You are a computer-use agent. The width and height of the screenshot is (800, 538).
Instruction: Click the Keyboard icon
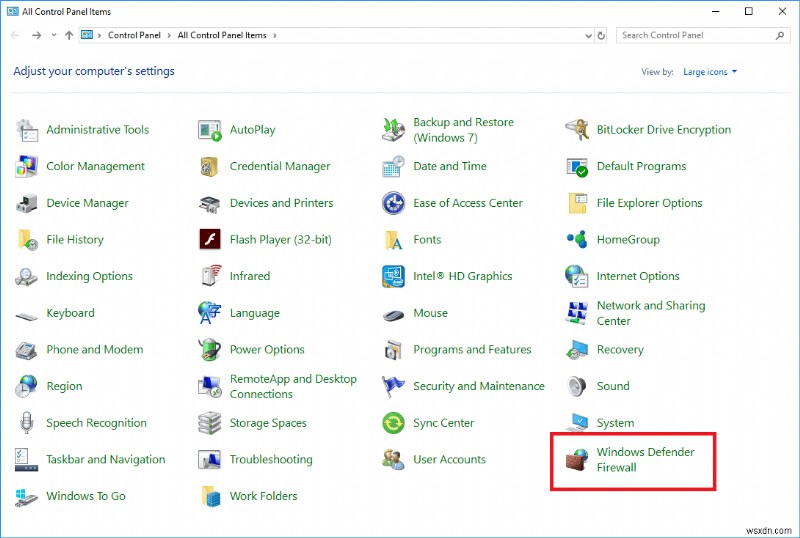tap(27, 316)
